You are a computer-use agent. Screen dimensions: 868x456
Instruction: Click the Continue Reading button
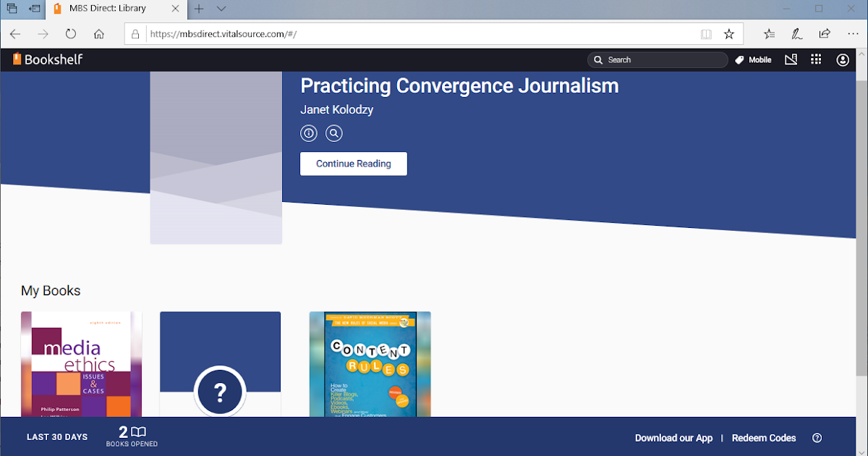click(353, 164)
